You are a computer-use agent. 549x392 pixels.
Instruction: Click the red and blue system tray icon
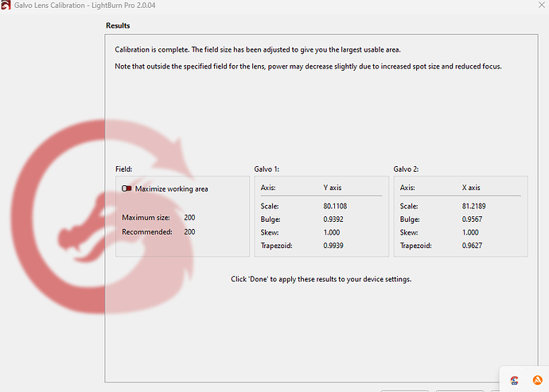click(515, 379)
